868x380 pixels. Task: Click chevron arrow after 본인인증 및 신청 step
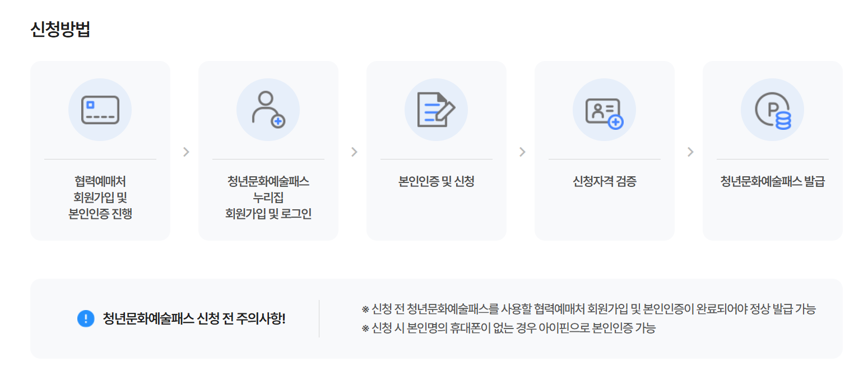pyautogui.click(x=522, y=152)
